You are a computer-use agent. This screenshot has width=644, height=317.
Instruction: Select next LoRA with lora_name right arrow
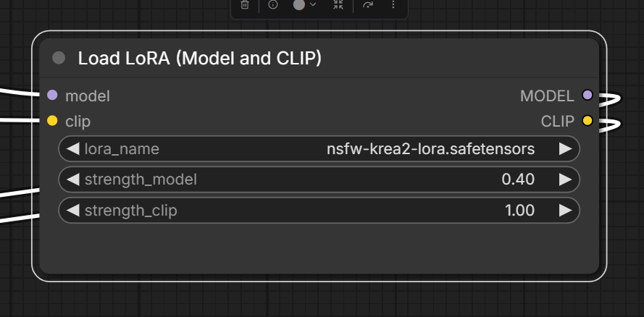565,149
